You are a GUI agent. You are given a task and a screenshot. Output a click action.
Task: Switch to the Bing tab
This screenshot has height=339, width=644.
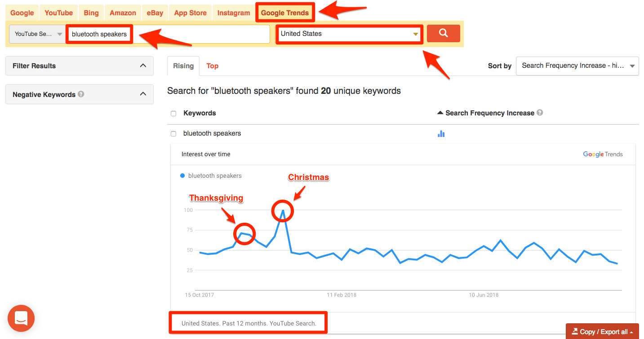point(91,13)
